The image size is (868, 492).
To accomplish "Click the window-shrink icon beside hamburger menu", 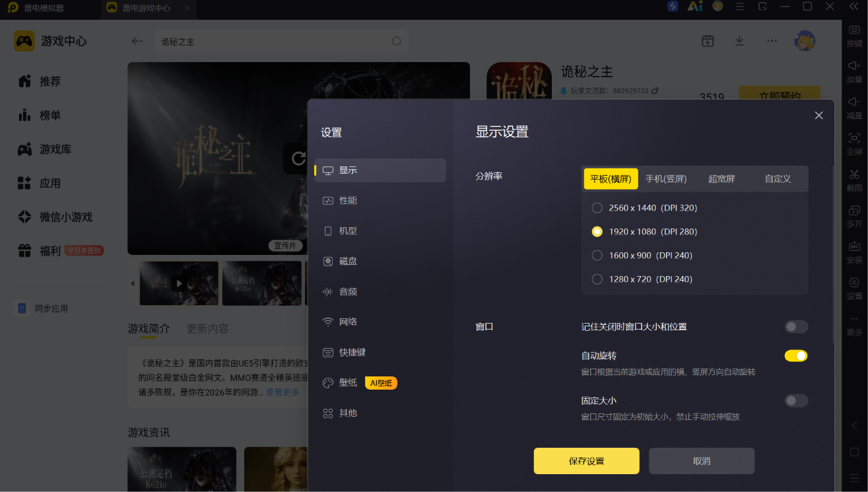I will (762, 7).
